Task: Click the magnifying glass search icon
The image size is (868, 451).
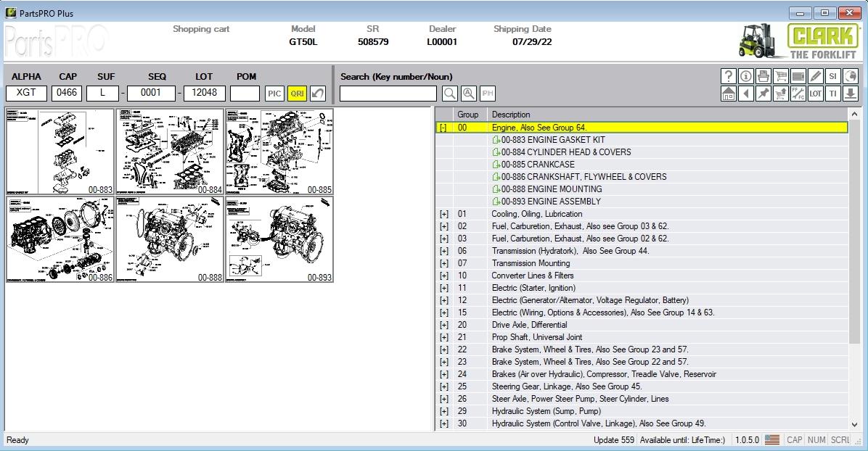Action: (450, 94)
